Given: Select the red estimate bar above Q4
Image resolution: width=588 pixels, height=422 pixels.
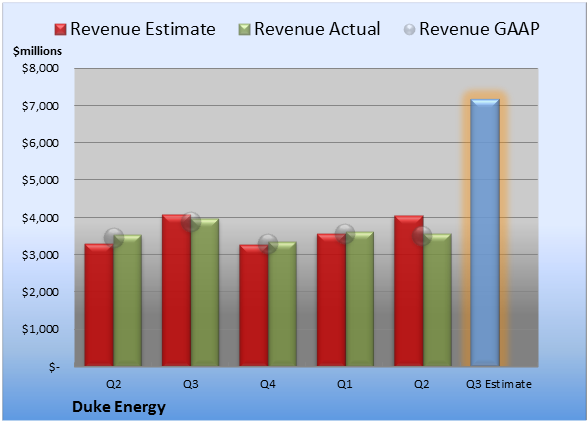Looking at the screenshot, I should click(254, 305).
